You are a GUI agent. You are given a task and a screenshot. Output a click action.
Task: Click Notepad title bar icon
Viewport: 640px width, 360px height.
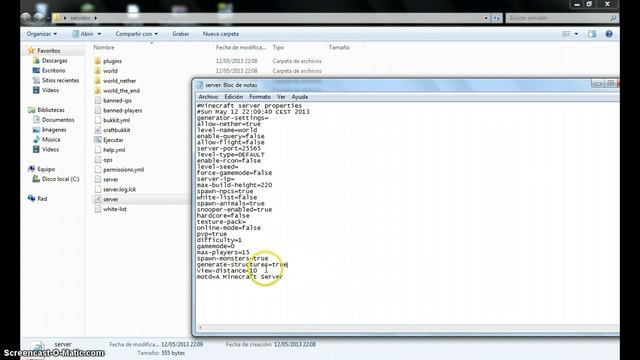[200, 85]
